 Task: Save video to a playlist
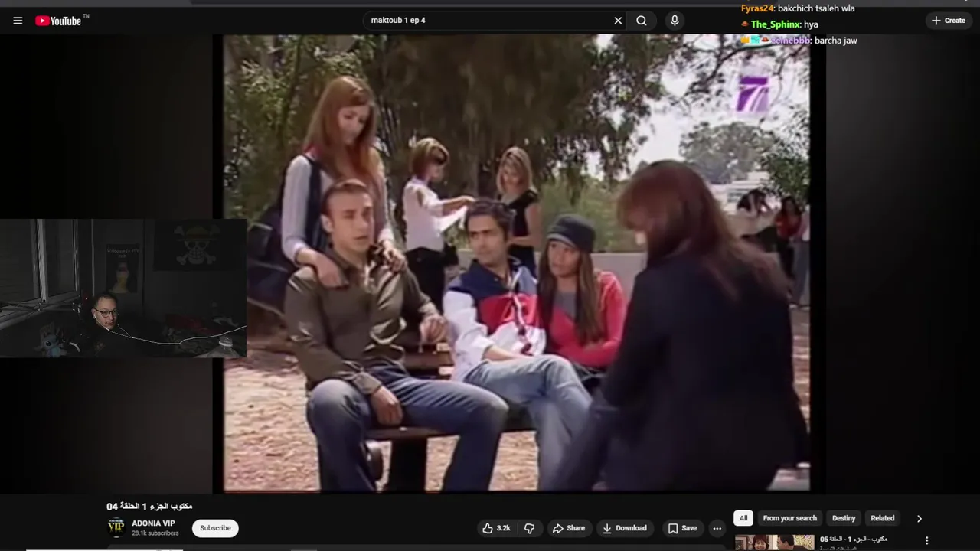(x=682, y=528)
